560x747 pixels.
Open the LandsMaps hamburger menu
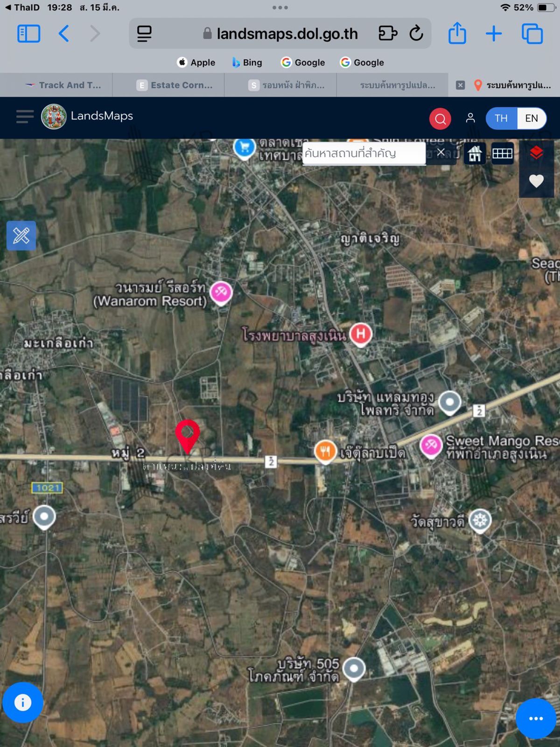(25, 116)
